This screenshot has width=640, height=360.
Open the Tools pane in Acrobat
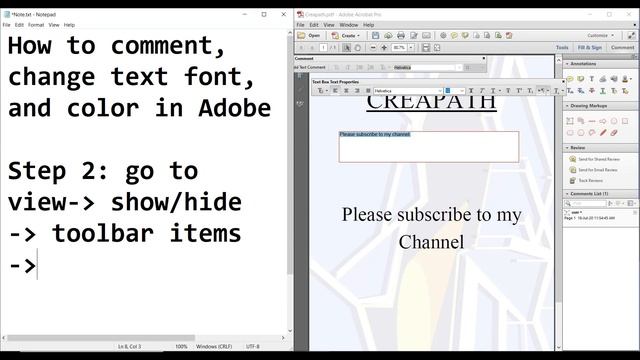pyautogui.click(x=562, y=48)
